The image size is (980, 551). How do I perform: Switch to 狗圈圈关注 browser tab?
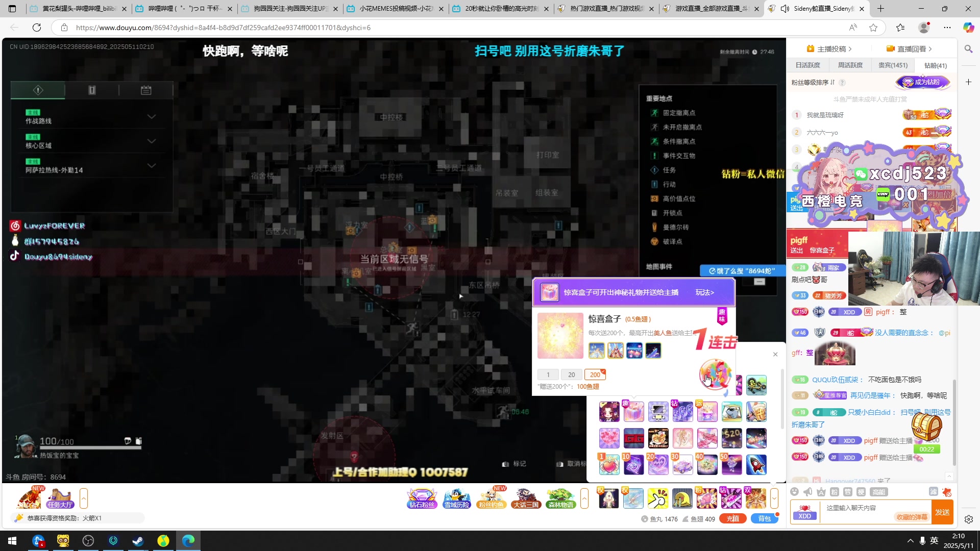point(290,9)
